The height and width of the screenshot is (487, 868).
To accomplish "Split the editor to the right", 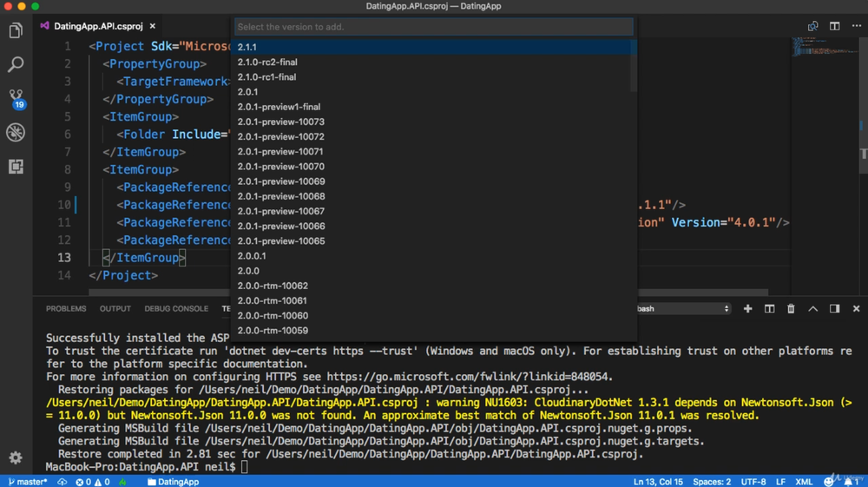I will tap(834, 26).
